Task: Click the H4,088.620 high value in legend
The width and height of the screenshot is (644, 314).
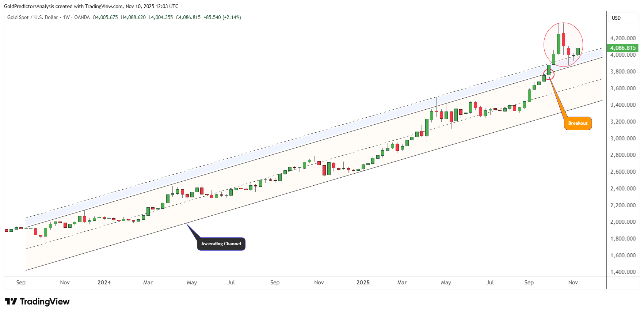Action: pyautogui.click(x=133, y=17)
